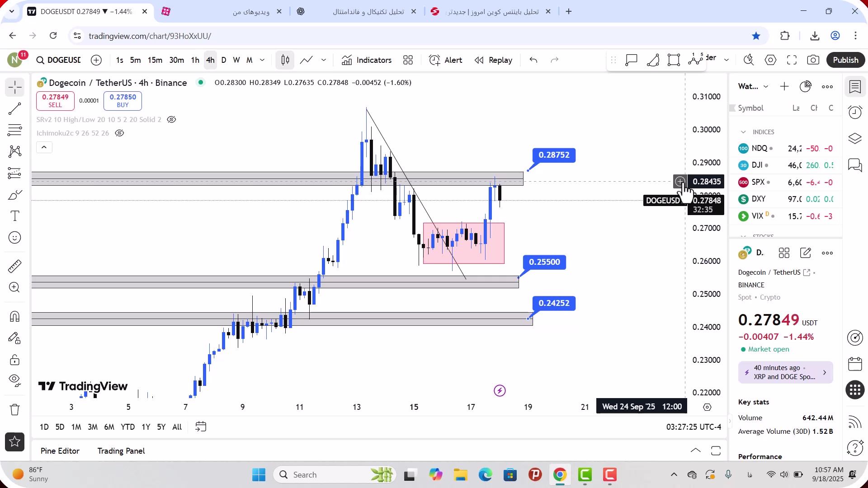This screenshot has height=488, width=868.
Task: Select the brush drawing tool
Action: (15, 195)
